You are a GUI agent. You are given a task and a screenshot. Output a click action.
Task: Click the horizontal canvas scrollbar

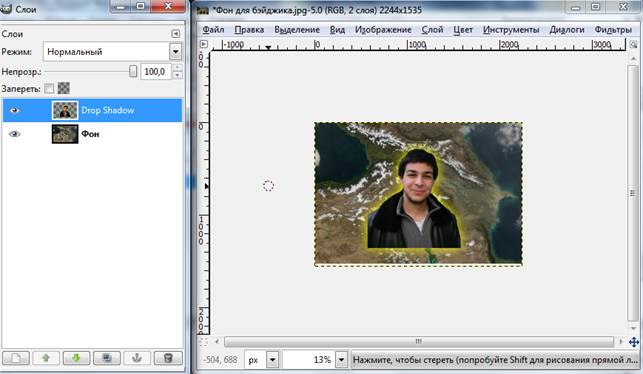point(419,341)
